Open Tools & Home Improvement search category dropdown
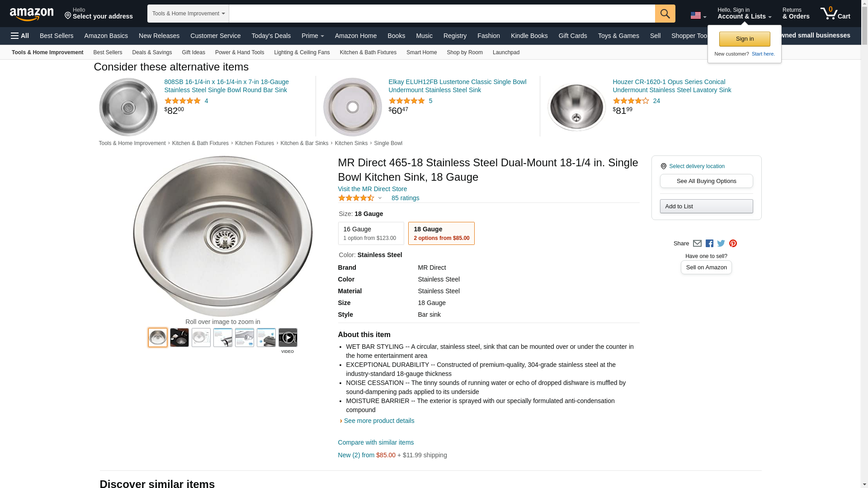 [188, 14]
